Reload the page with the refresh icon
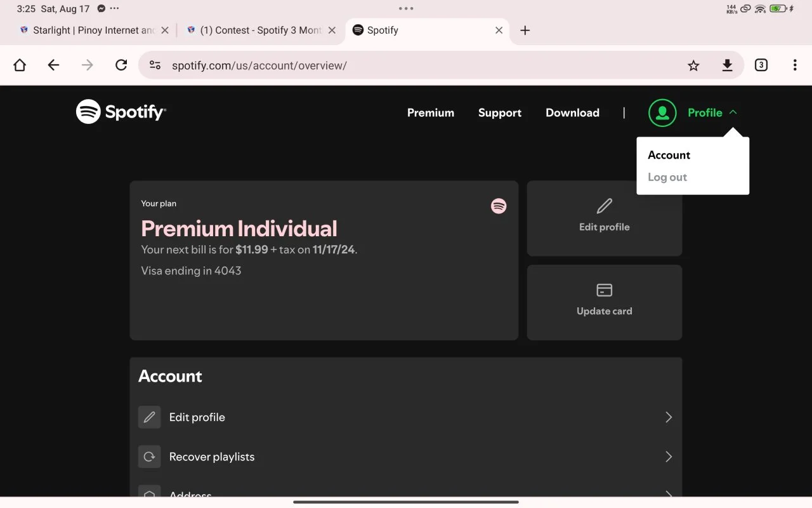The height and width of the screenshot is (508, 812). (121, 65)
